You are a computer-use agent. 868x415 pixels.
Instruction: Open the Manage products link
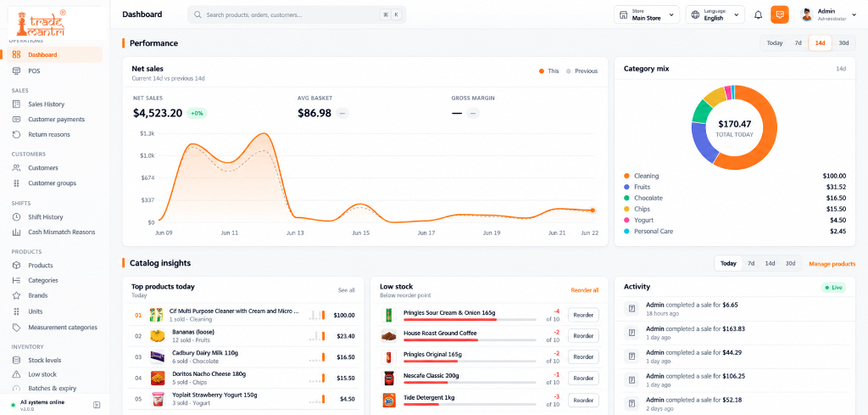pos(832,264)
